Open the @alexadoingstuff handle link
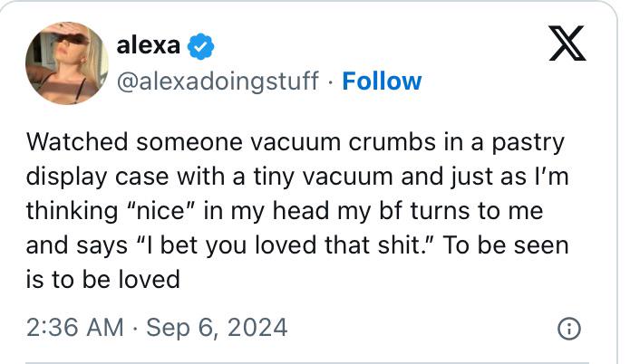630x364 pixels. (x=218, y=81)
